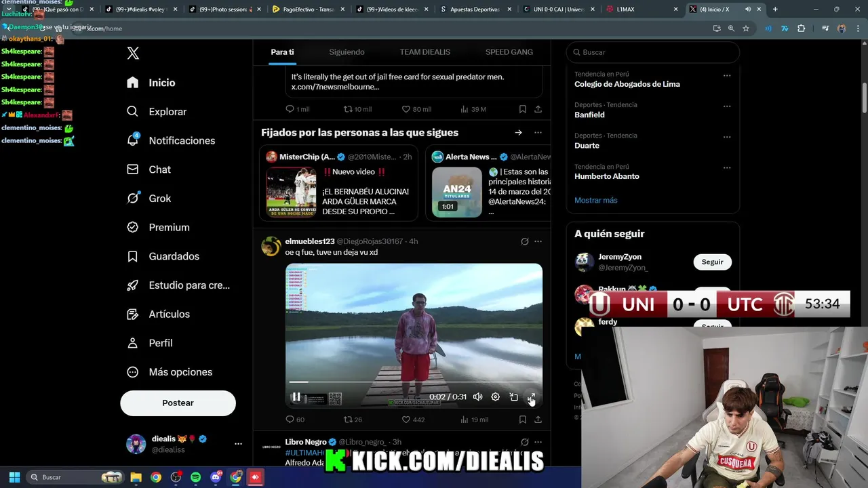Screen dimensions: 868x488
Task: Open Premium in the sidebar
Action: (x=158, y=228)
